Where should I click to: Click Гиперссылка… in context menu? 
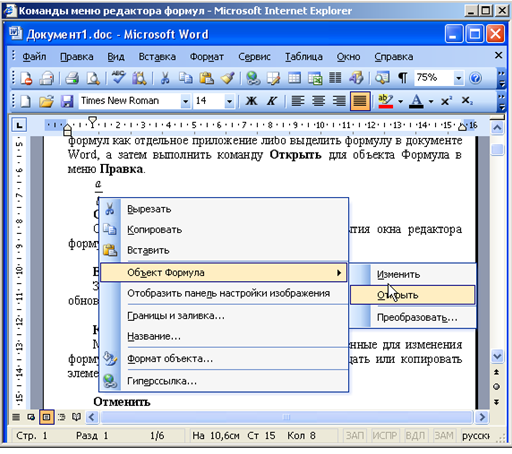point(224,381)
